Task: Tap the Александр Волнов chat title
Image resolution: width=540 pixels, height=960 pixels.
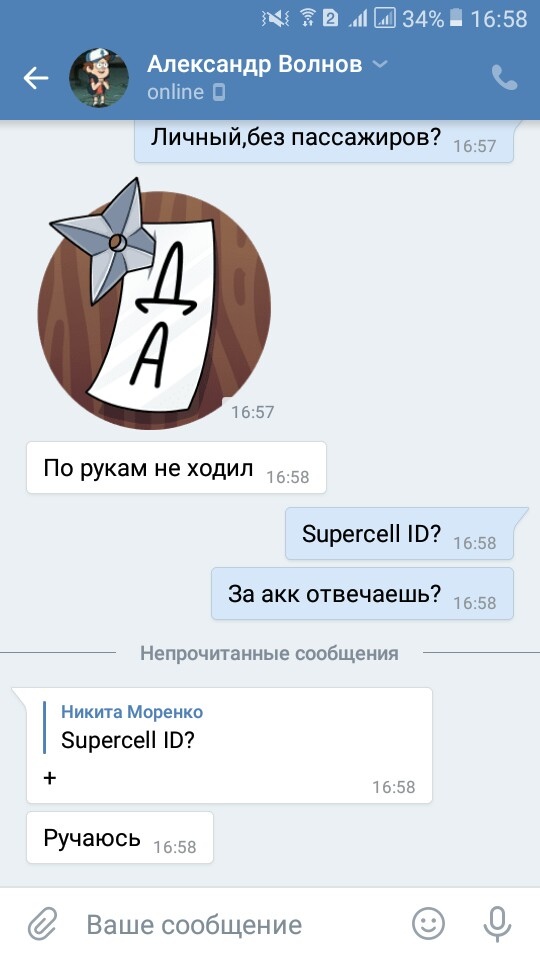Action: 254,64
